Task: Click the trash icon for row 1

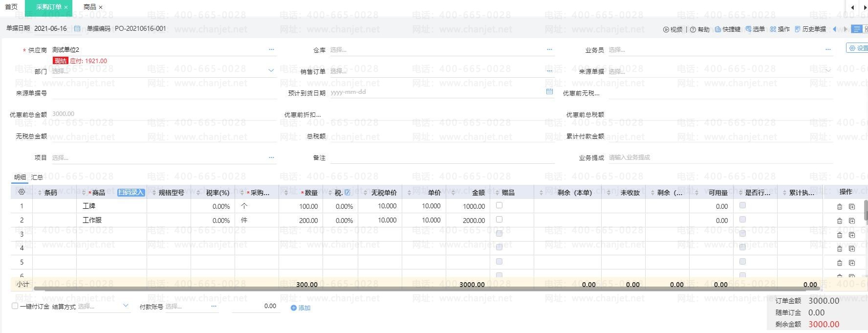Action: pos(839,207)
